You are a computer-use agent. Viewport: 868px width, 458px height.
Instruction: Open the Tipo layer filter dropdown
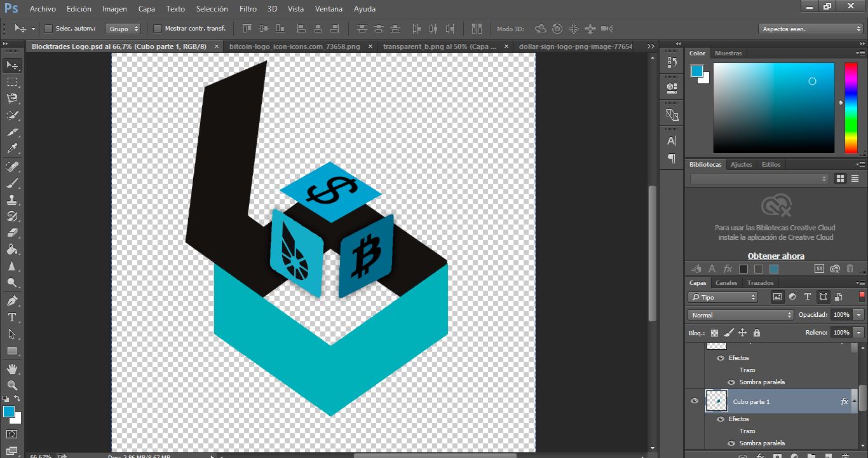click(723, 297)
